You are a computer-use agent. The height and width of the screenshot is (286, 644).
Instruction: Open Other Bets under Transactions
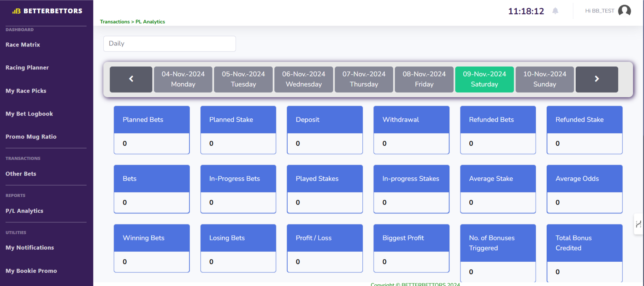[x=21, y=174]
